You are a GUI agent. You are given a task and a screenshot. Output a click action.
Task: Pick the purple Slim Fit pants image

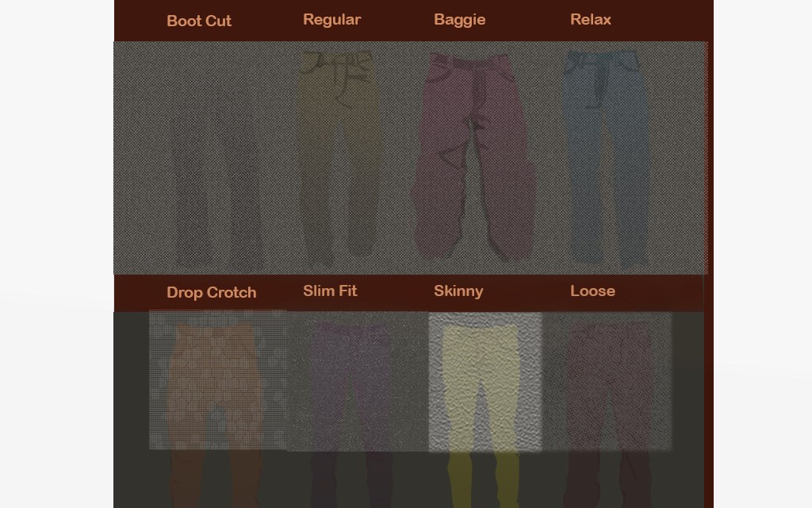point(350,381)
